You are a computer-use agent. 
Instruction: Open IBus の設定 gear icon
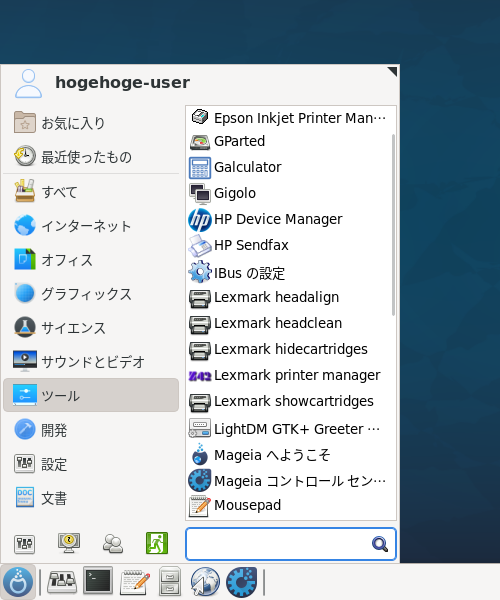(x=199, y=272)
